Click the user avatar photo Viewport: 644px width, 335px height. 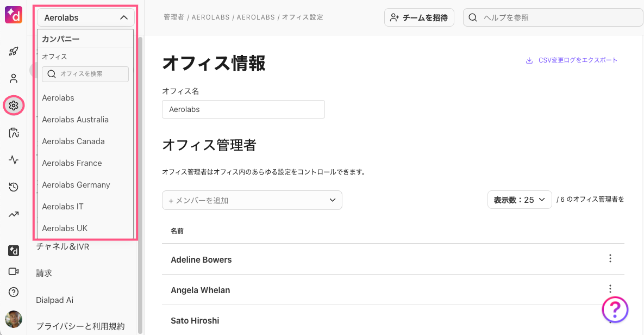pyautogui.click(x=14, y=319)
